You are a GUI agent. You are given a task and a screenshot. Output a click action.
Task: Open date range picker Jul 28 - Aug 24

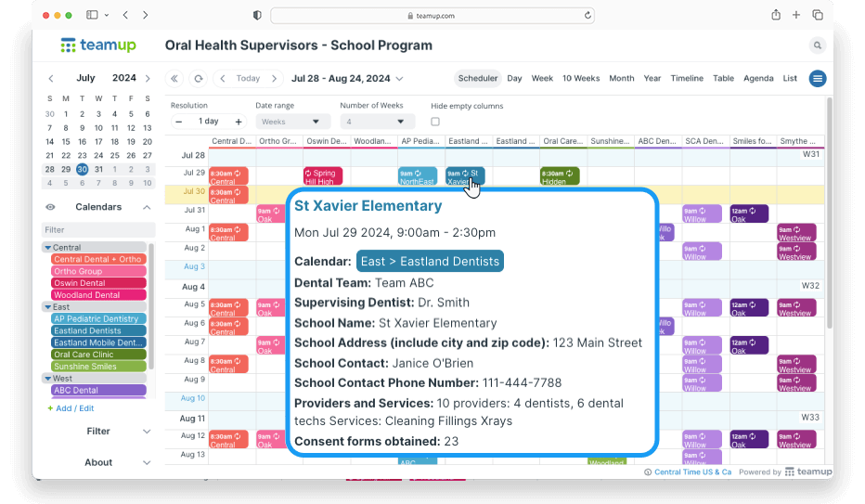(347, 78)
